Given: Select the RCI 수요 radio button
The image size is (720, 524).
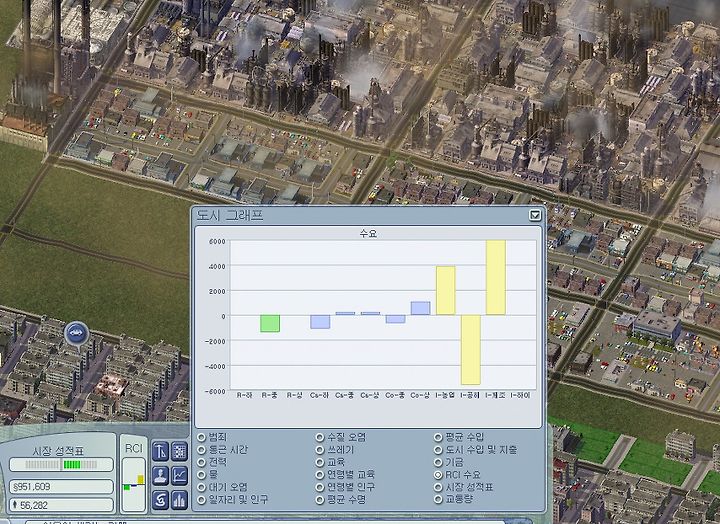Looking at the screenshot, I should pyautogui.click(x=438, y=474).
